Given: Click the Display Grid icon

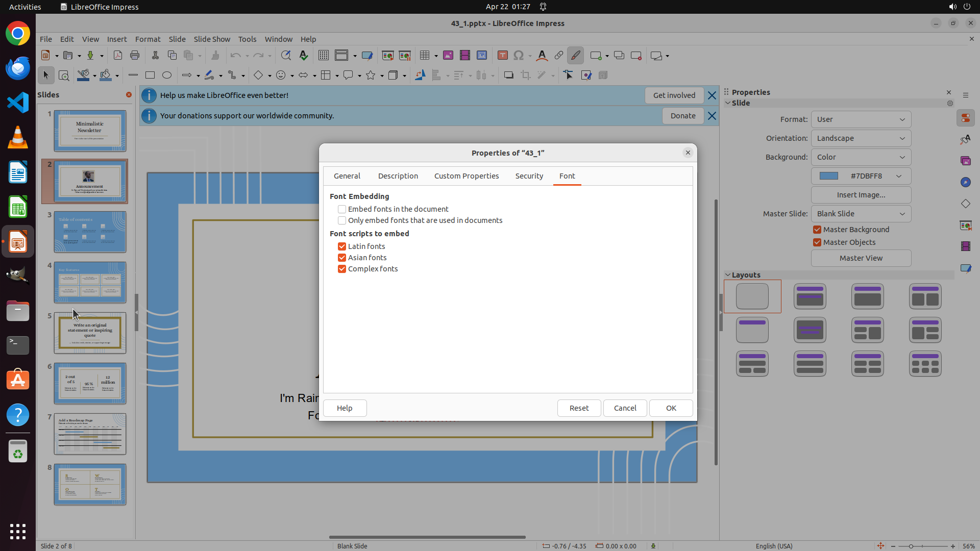Looking at the screenshot, I should click(323, 56).
